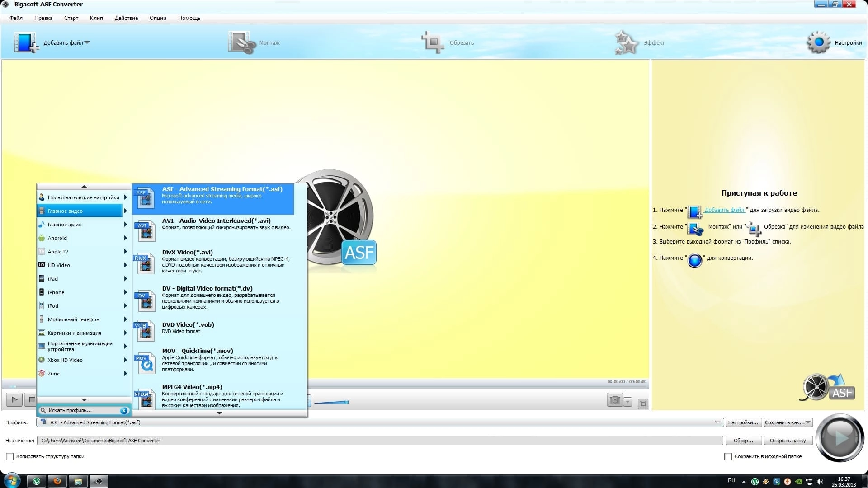Open the Profile combo box

381,422
